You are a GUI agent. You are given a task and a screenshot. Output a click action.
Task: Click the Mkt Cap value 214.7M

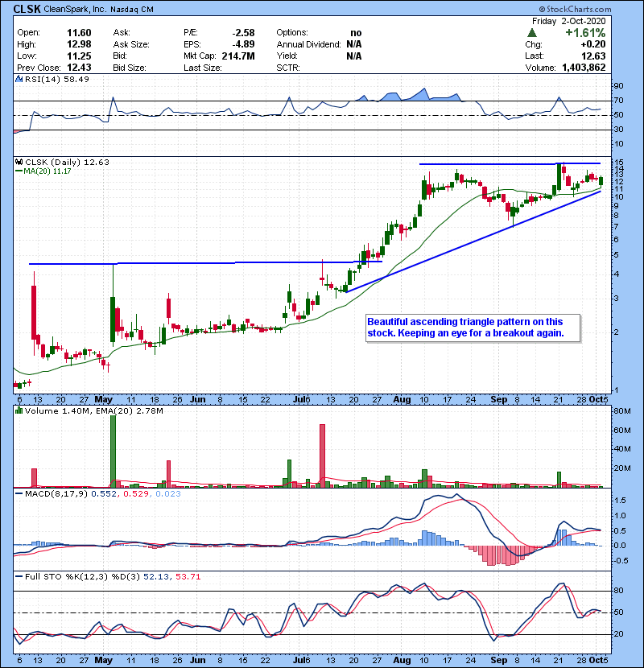238,56
